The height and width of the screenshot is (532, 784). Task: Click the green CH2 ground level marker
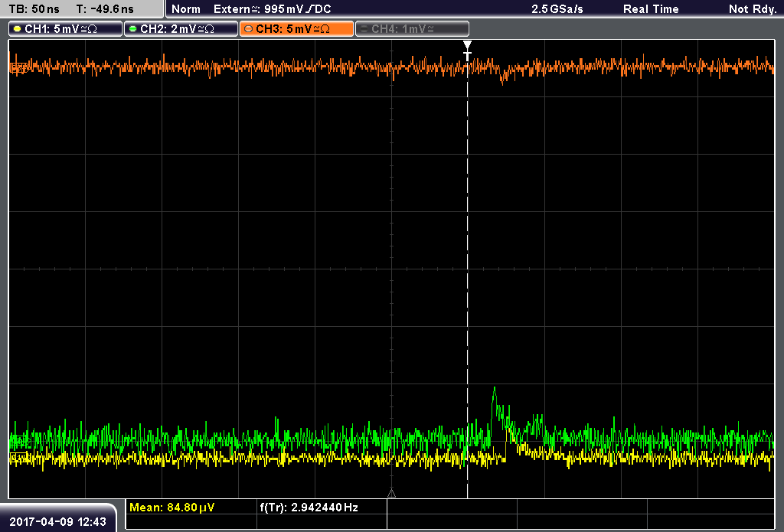(19, 440)
